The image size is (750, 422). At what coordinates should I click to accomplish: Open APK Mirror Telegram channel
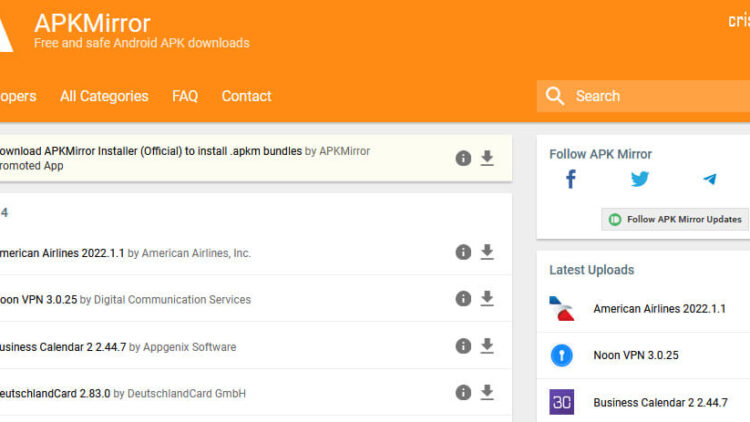coord(709,180)
